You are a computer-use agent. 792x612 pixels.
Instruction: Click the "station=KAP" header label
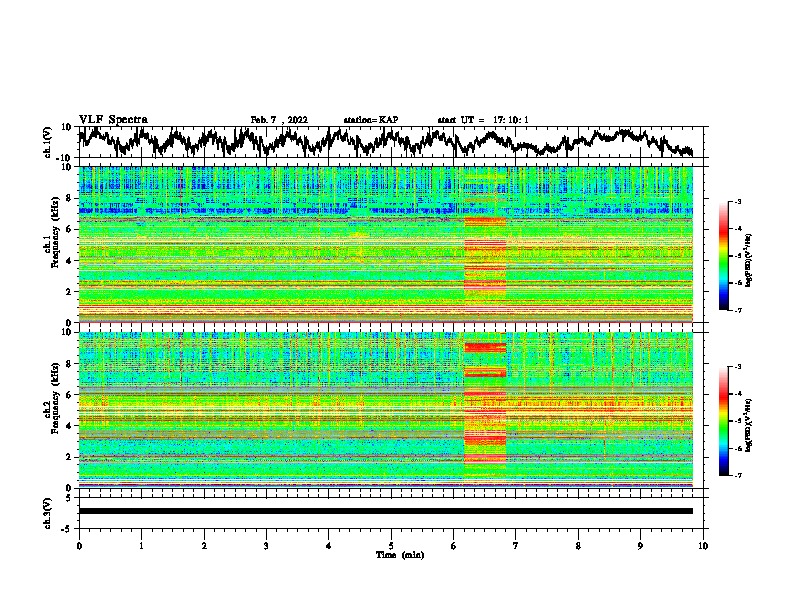coord(371,120)
